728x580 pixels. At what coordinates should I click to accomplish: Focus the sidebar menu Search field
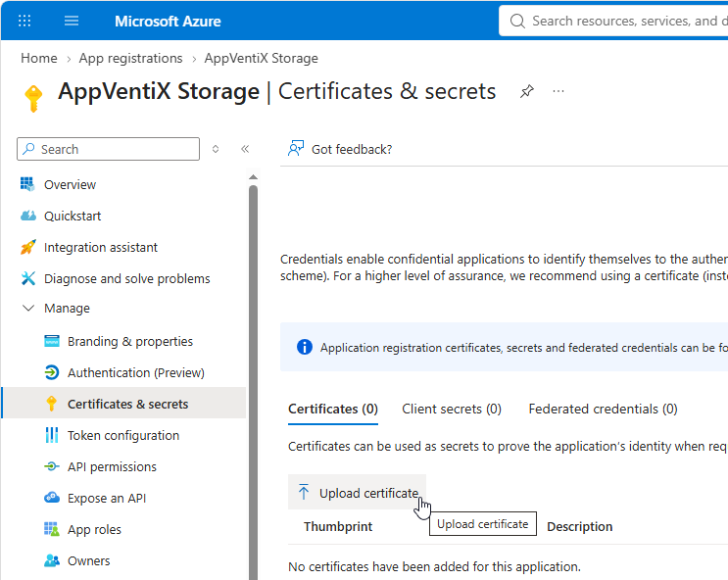(x=108, y=149)
